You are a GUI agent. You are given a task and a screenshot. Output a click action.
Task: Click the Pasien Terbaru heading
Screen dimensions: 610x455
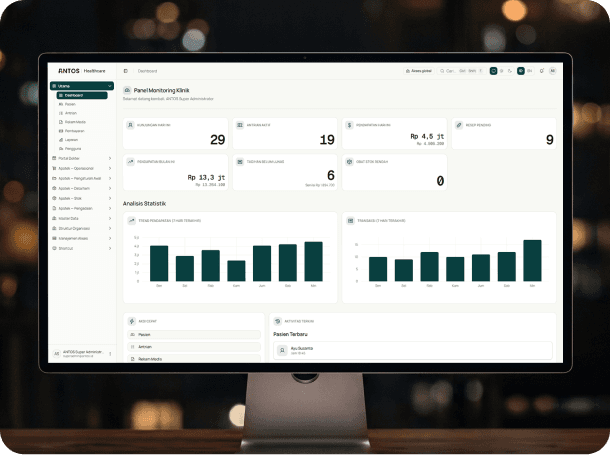pyautogui.click(x=290, y=334)
